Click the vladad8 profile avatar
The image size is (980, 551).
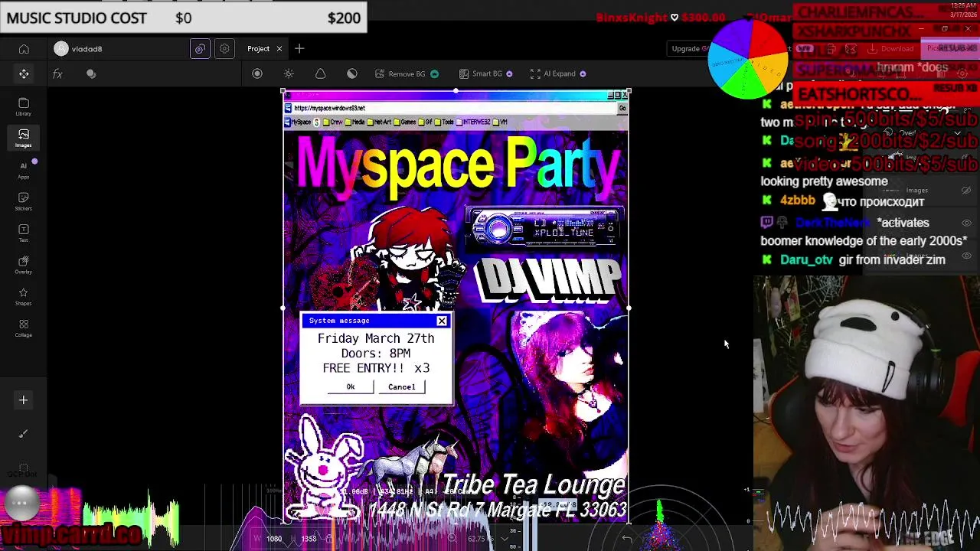coord(61,49)
